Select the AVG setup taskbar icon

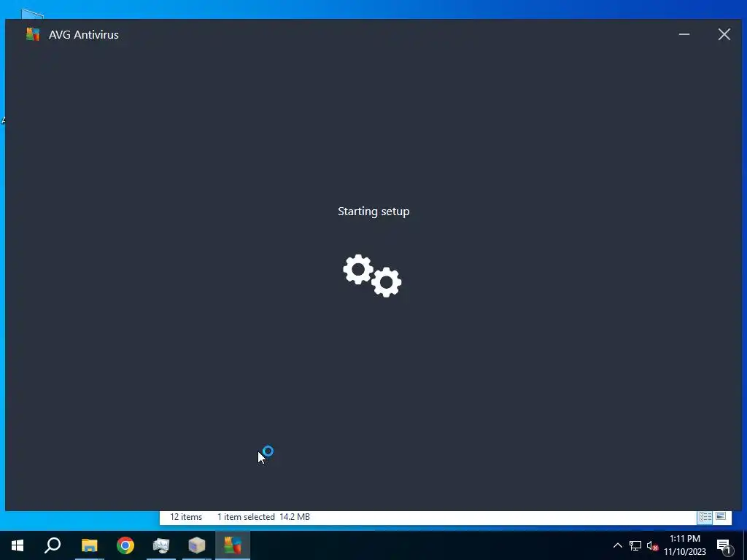233,545
